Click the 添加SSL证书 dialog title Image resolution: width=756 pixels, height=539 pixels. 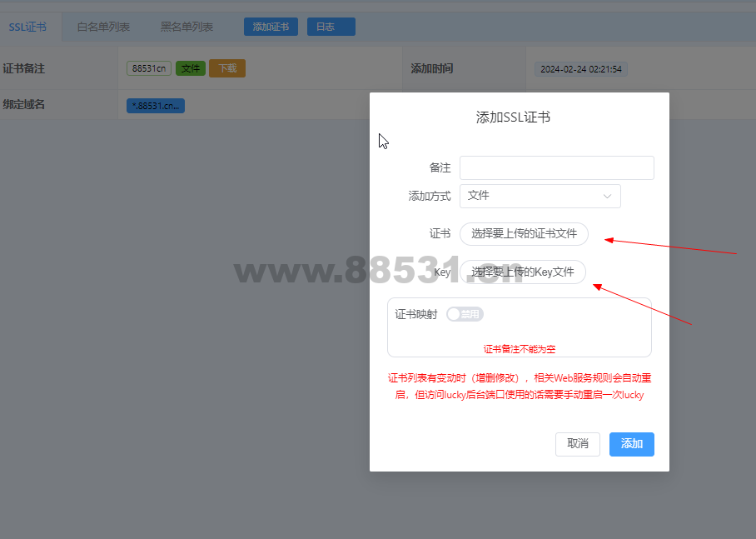pyautogui.click(x=513, y=117)
